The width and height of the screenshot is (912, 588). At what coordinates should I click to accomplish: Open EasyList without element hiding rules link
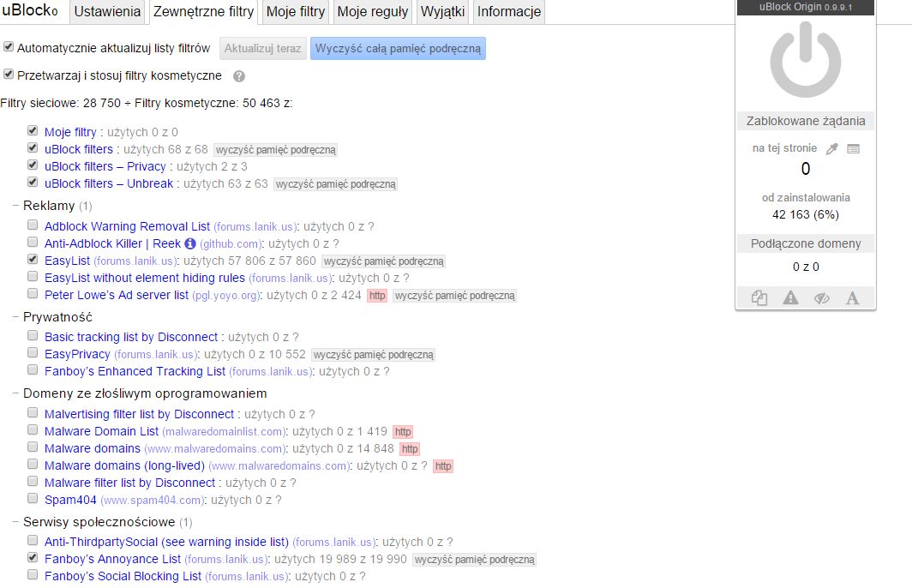click(x=145, y=278)
